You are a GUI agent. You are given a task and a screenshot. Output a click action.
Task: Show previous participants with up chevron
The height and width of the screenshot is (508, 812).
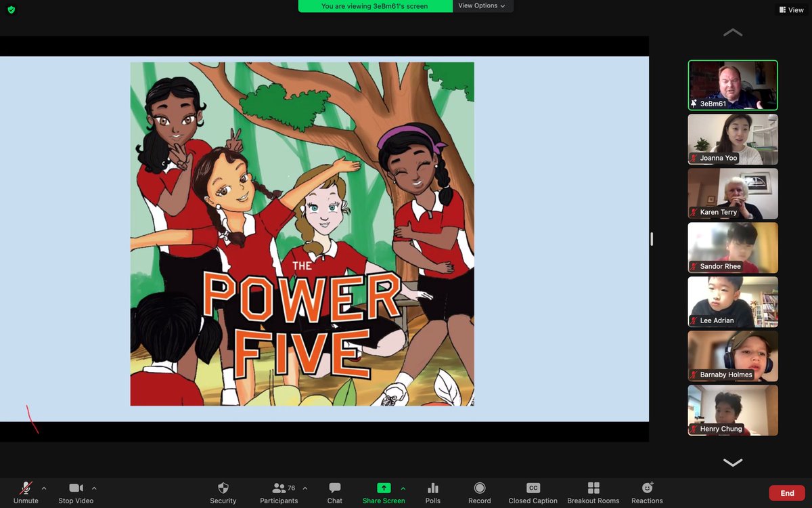[x=733, y=33]
